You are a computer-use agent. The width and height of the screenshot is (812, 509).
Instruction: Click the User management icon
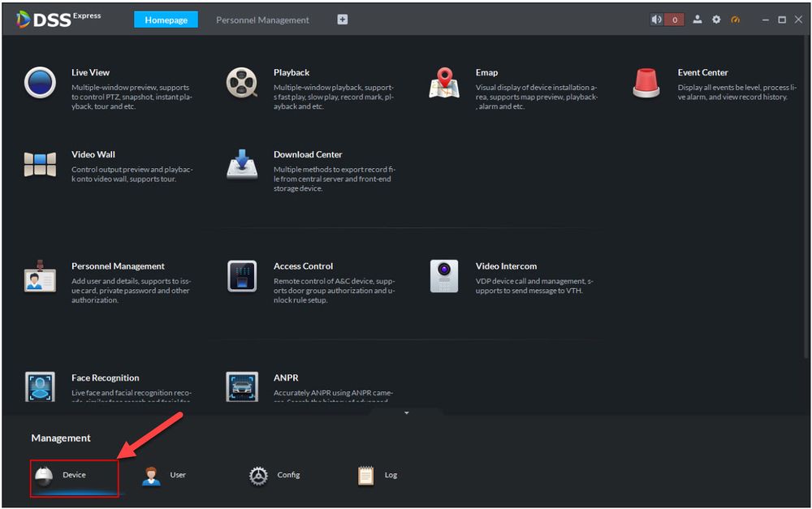pyautogui.click(x=151, y=476)
